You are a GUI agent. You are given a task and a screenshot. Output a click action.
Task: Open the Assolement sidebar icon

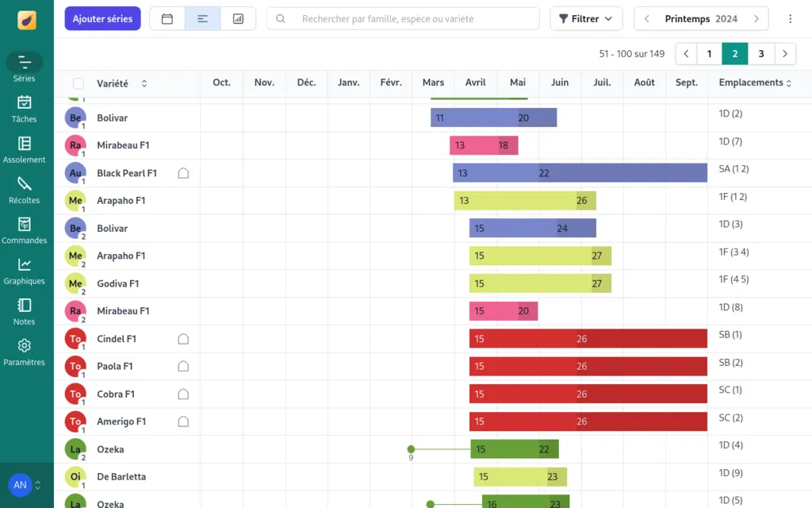24,149
